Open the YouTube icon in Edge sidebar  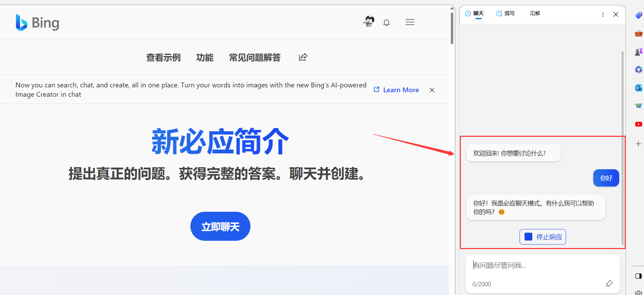[638, 124]
